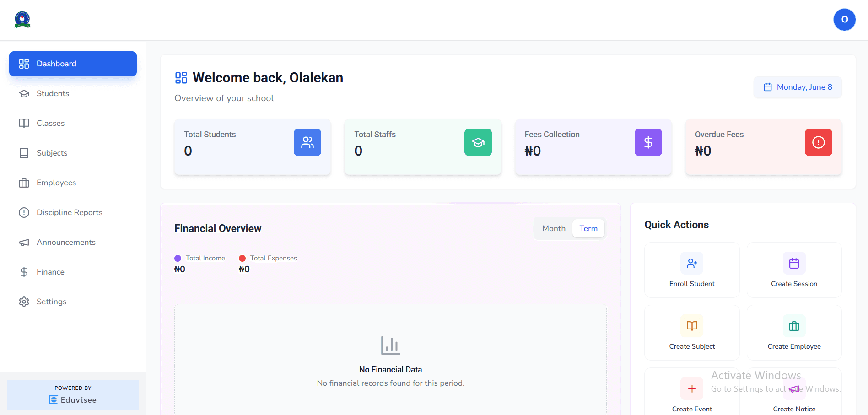Open the Settings menu item
Screen dimensions: 868x415
pos(73,302)
